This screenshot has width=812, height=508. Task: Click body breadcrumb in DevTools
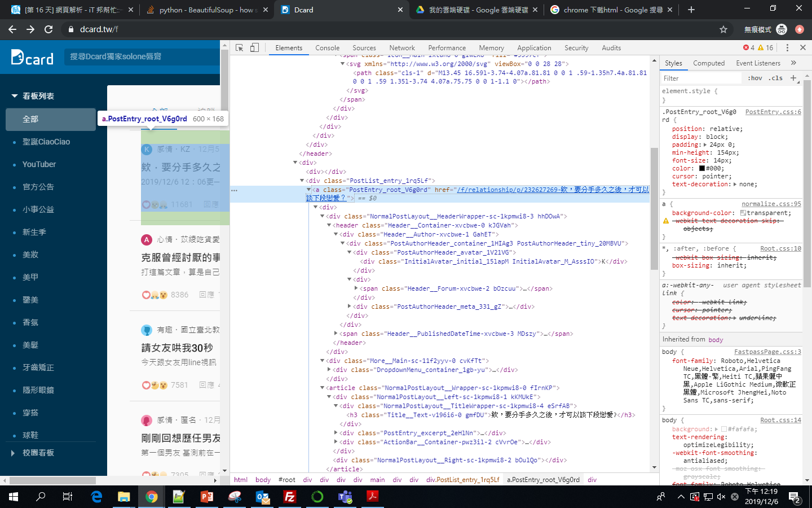click(x=263, y=480)
